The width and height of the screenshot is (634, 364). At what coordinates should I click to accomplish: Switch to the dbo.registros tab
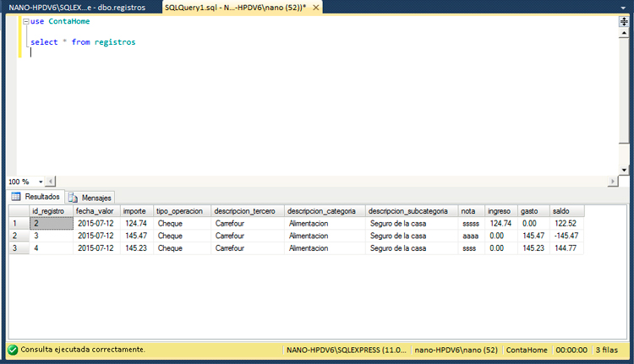77,8
